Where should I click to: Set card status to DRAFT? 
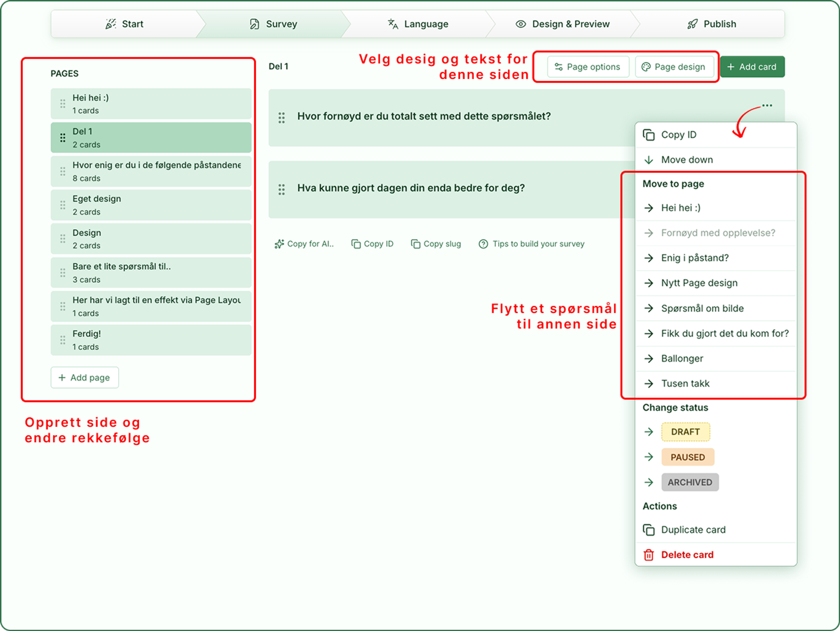click(685, 432)
